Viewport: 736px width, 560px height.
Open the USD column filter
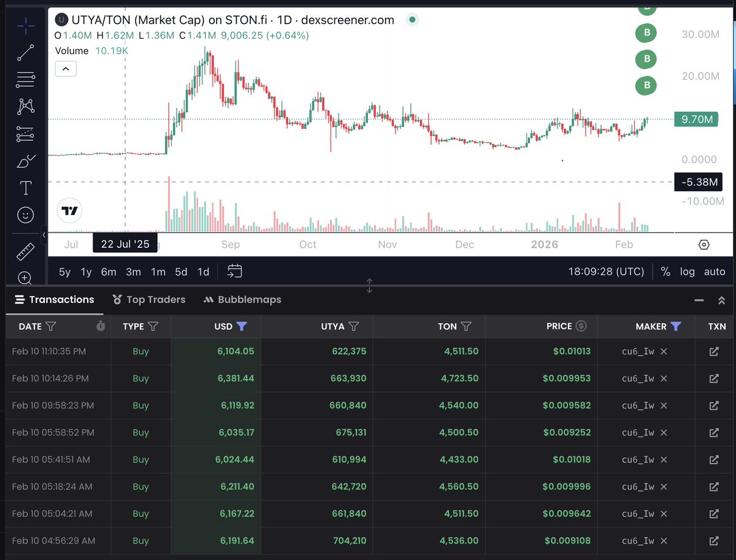(x=242, y=326)
